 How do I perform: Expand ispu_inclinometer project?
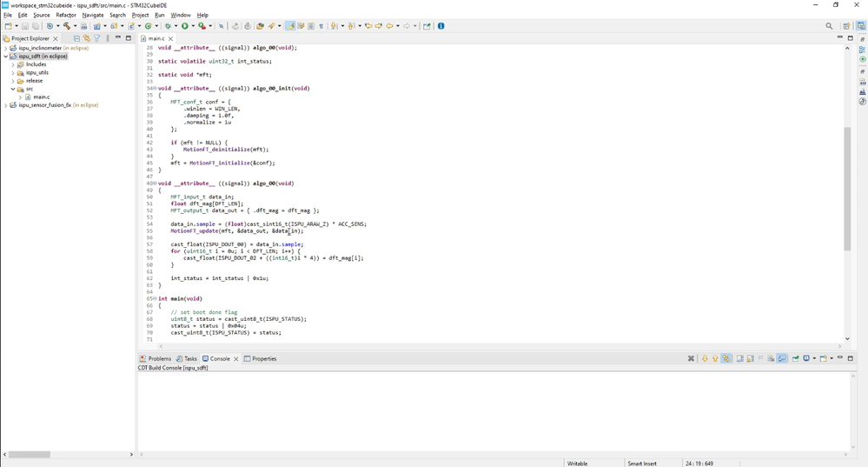coord(6,48)
